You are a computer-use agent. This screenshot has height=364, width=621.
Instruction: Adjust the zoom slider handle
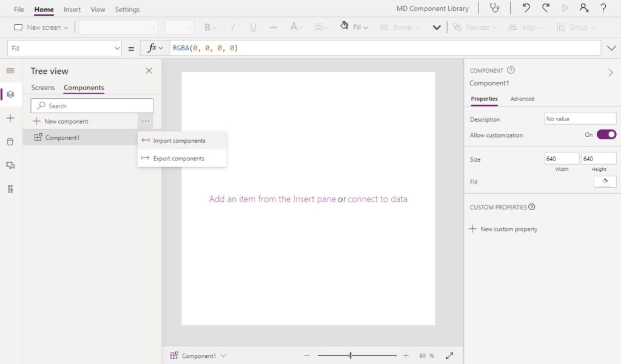point(350,356)
